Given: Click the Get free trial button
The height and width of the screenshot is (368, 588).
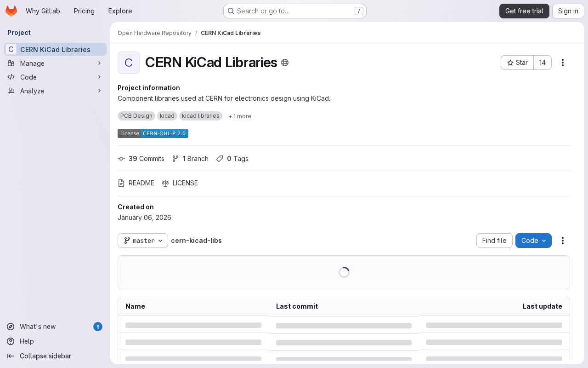Looking at the screenshot, I should pyautogui.click(x=524, y=11).
